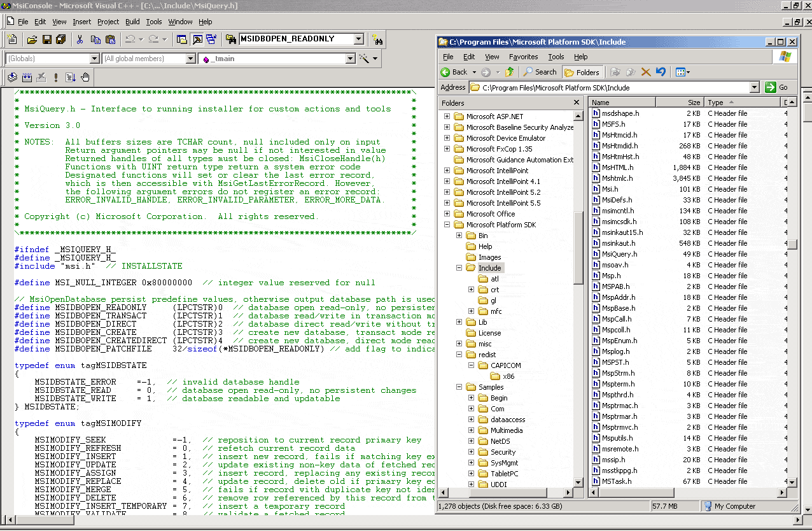Click the Save All icon
This screenshot has height=531, width=812.
pos(60,39)
